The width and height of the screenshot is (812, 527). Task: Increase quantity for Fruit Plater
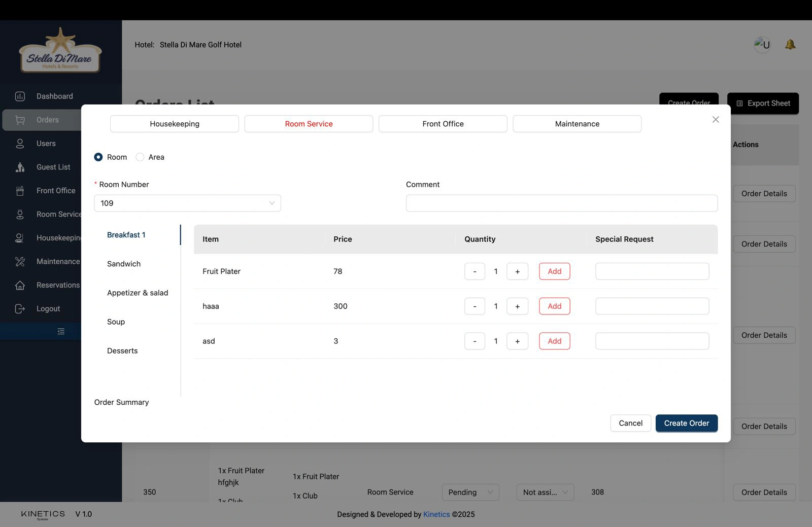(517, 271)
